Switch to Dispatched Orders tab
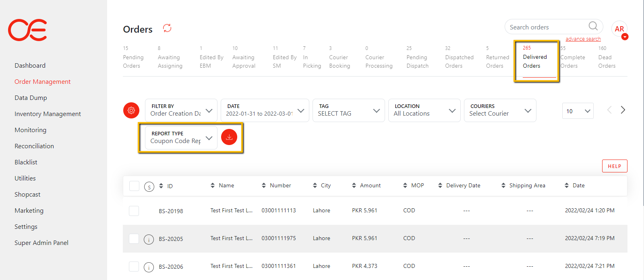The height and width of the screenshot is (280, 644). click(459, 62)
